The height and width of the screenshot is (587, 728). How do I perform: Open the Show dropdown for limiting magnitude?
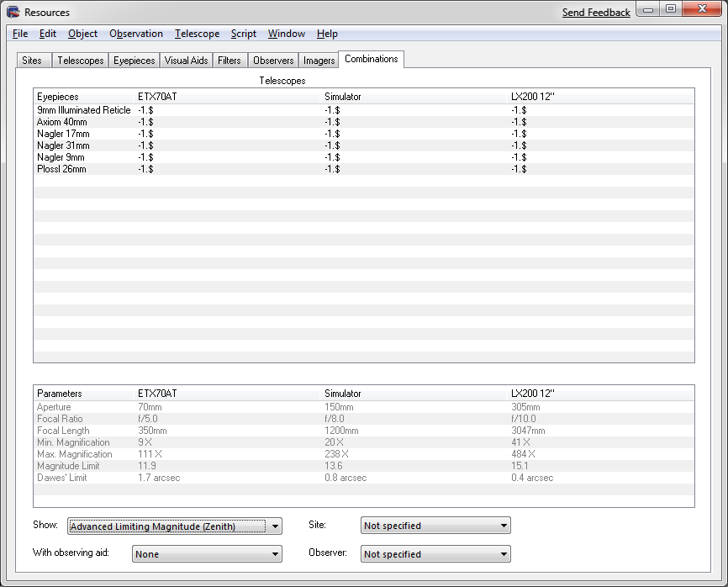[x=175, y=526]
